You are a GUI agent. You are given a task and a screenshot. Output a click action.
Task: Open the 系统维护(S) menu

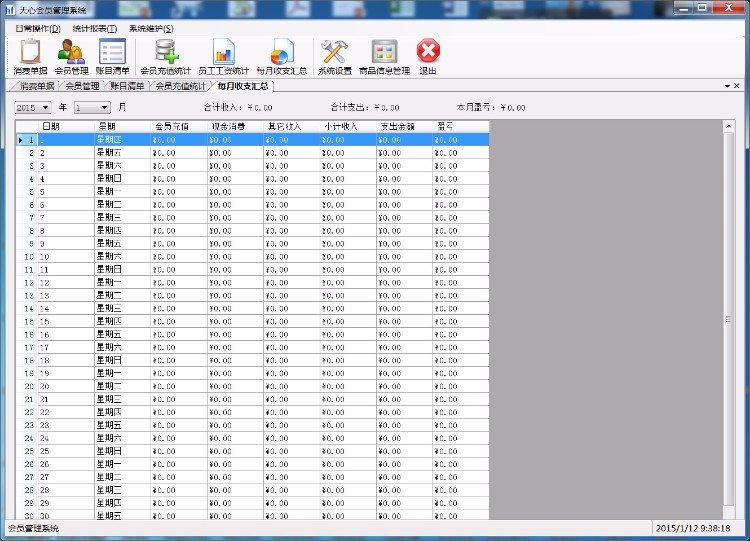[151, 28]
